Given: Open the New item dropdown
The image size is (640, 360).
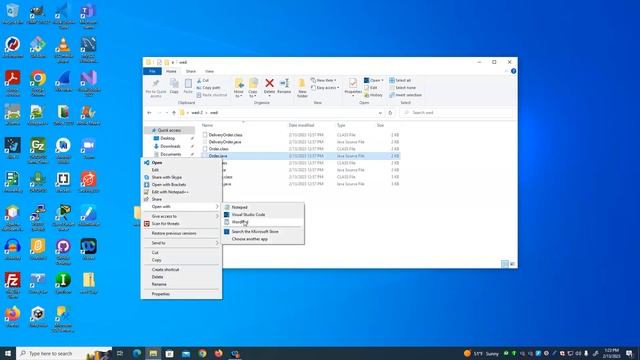Looking at the screenshot, I should [324, 80].
